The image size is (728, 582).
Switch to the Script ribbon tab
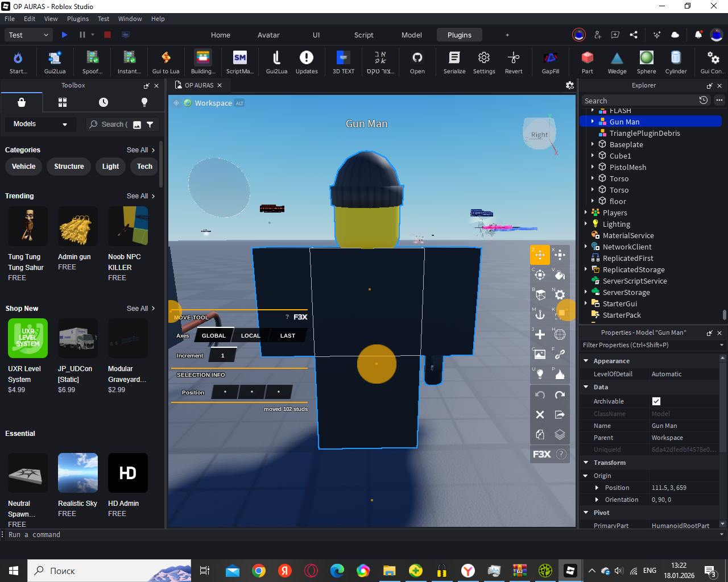click(364, 35)
